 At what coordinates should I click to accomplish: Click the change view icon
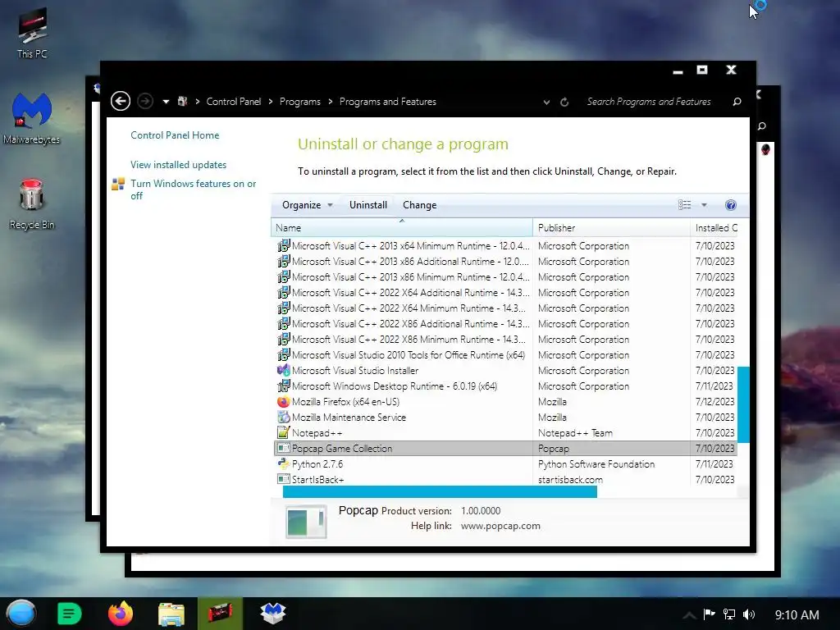(x=684, y=205)
